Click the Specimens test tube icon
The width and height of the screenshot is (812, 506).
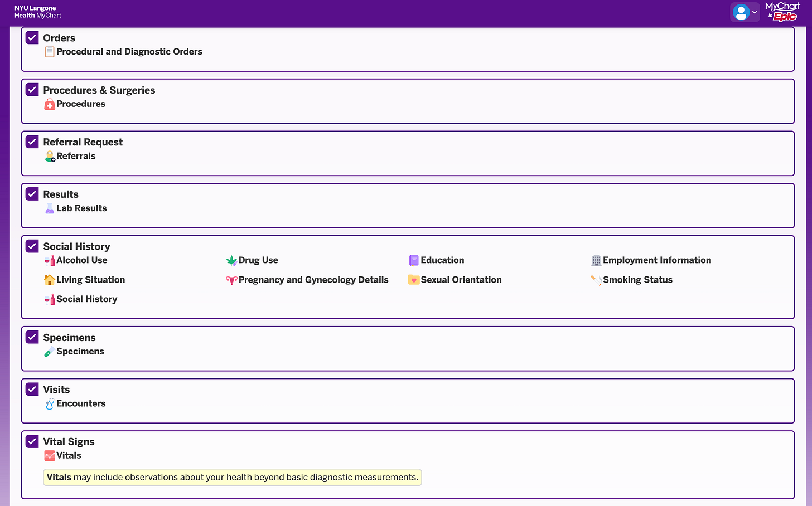(50, 352)
